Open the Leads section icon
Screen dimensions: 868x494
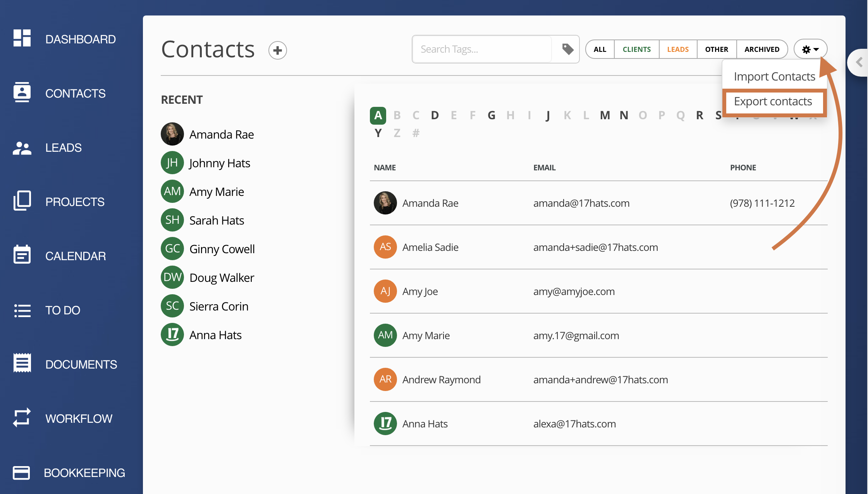pos(22,148)
